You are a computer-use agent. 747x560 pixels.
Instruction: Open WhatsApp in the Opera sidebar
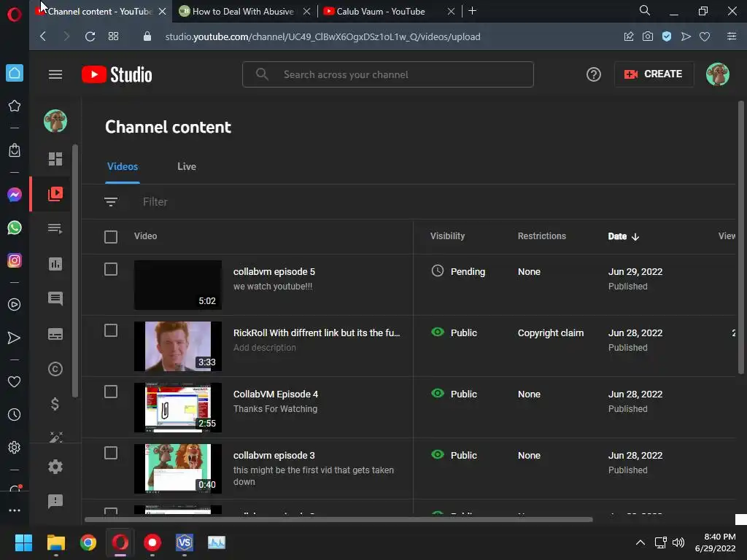pos(15,227)
